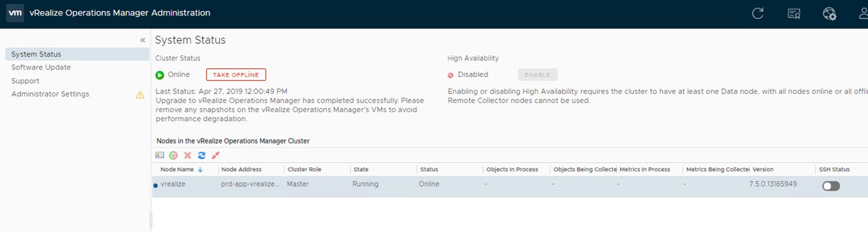Image resolution: width=868 pixels, height=232 pixels.
Task: Click the Metrics In Process column header
Action: click(x=645, y=169)
